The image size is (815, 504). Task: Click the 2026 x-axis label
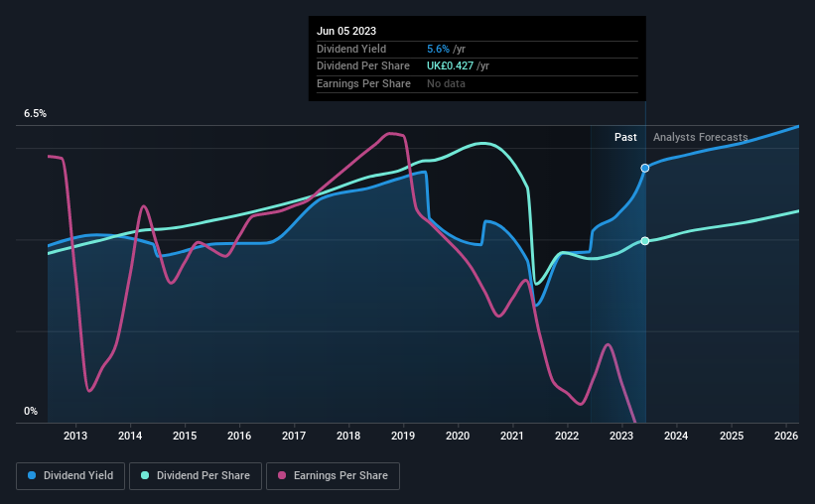click(x=786, y=436)
